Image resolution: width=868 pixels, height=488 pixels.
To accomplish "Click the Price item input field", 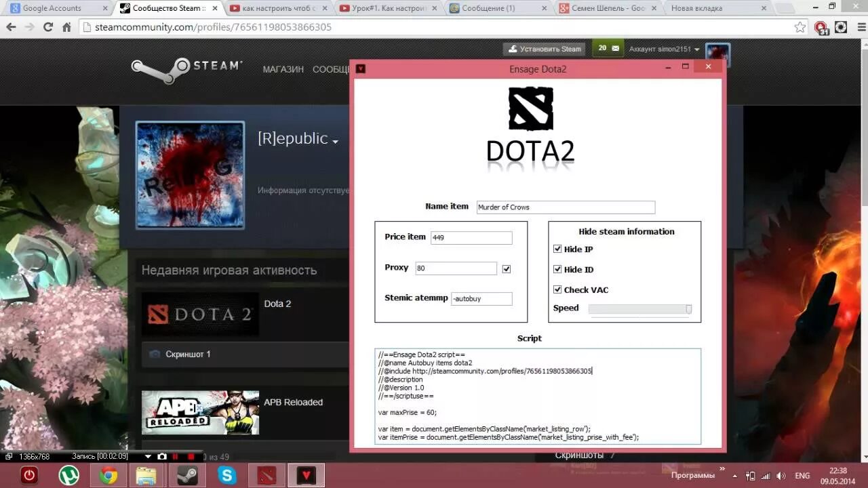I will [471, 238].
